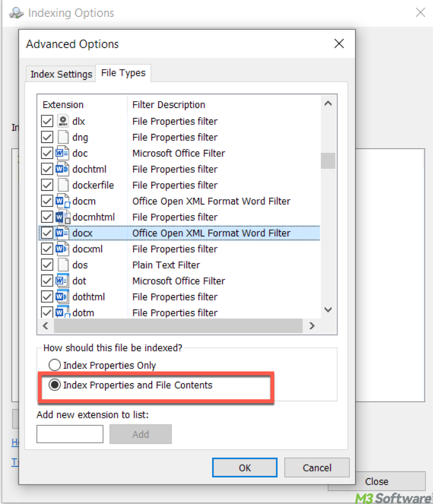Cancel the Advanced Options dialog
Image resolution: width=433 pixels, height=504 pixels.
(317, 468)
